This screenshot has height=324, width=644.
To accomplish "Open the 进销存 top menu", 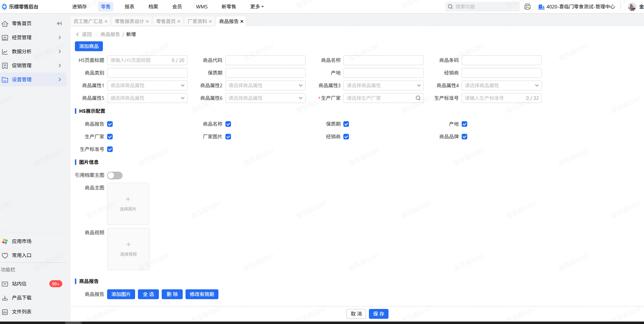I will coord(79,7).
